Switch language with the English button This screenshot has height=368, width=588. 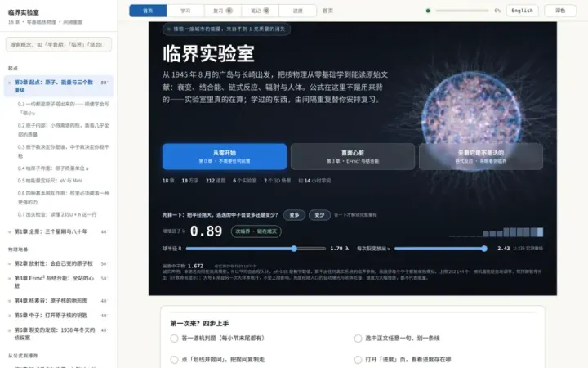(x=522, y=11)
